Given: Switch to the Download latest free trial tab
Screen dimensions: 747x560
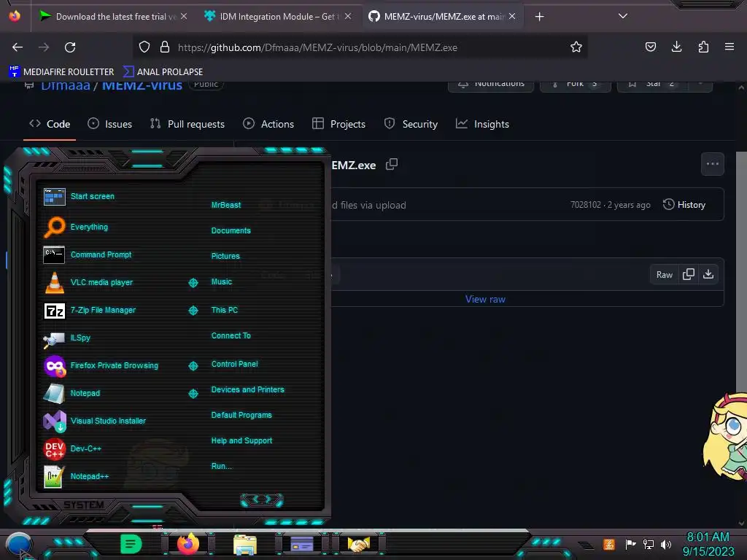Looking at the screenshot, I should 113,16.
